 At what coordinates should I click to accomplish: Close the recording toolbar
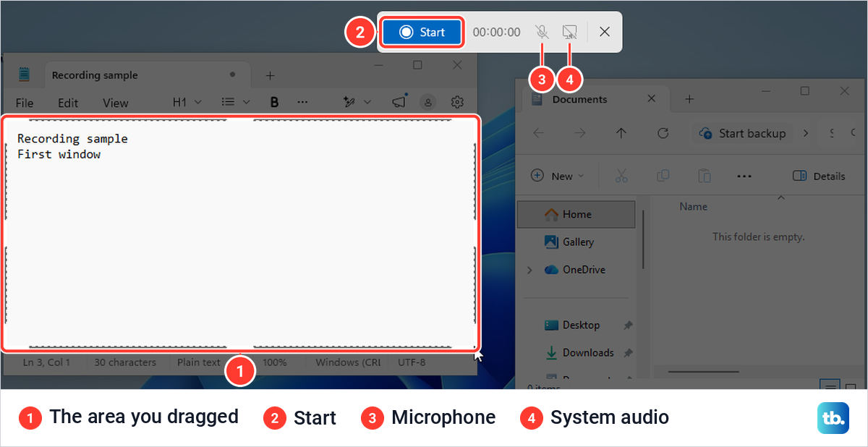click(605, 32)
